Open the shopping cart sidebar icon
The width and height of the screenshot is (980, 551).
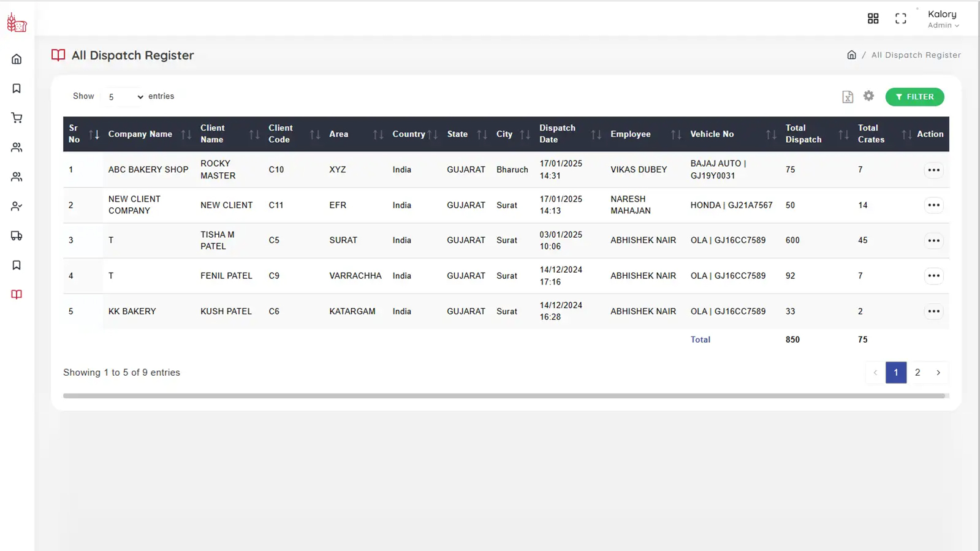17,118
